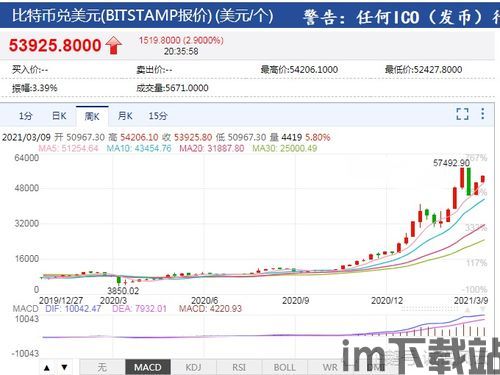Image resolution: width=500 pixels, height=375 pixels.
Task: Click the 卖出价 field
Action: pyautogui.click(x=154, y=70)
